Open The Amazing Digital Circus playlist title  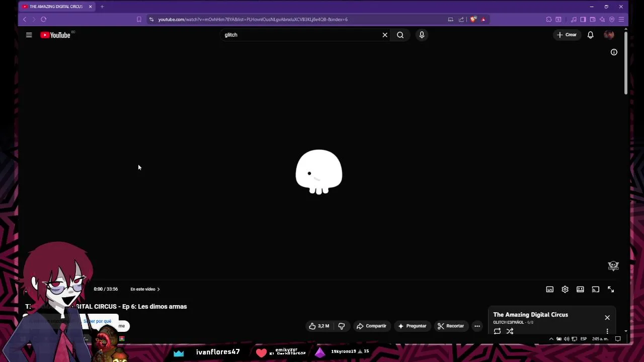coord(530,315)
